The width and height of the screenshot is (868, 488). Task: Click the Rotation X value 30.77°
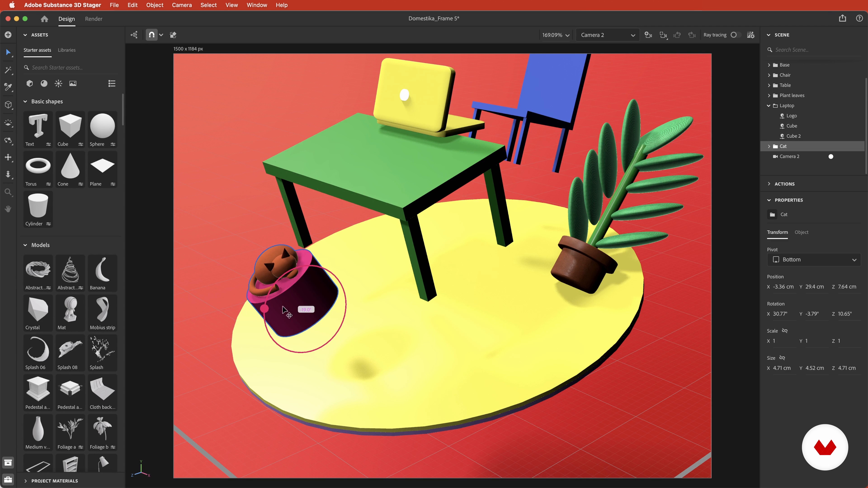pos(780,314)
